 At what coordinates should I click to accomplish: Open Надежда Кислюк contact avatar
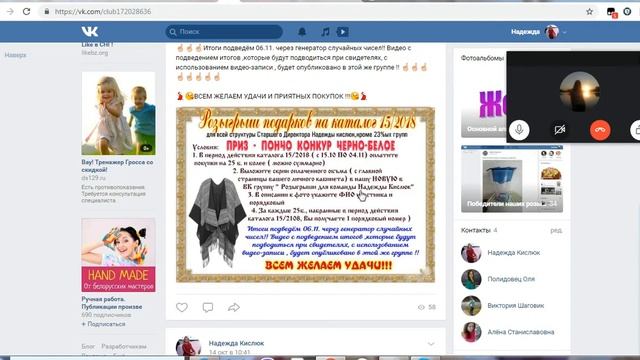pyautogui.click(x=471, y=253)
